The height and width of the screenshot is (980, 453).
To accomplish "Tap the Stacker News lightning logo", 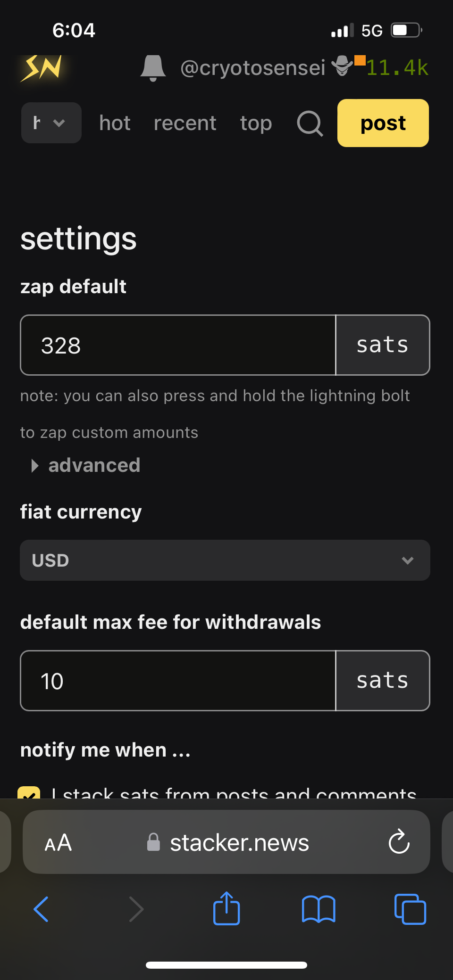I will [x=42, y=68].
